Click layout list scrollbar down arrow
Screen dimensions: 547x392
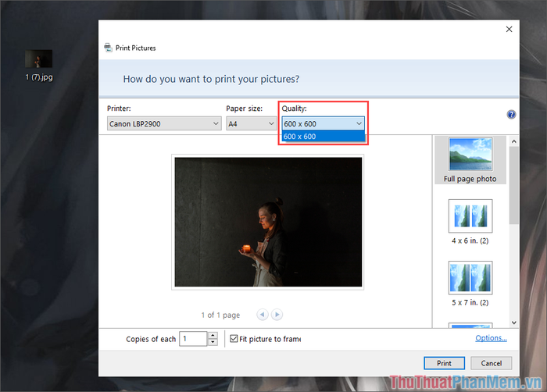pos(514,323)
